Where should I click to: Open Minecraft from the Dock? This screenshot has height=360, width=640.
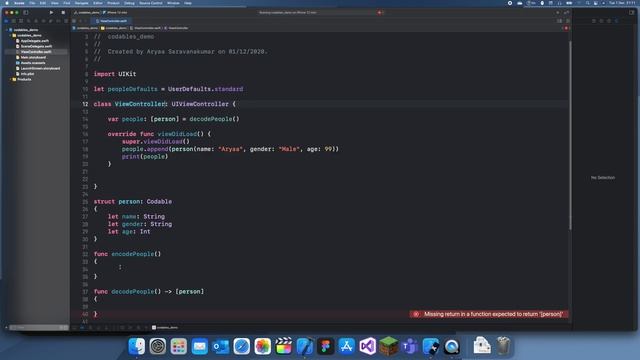pos(389,346)
